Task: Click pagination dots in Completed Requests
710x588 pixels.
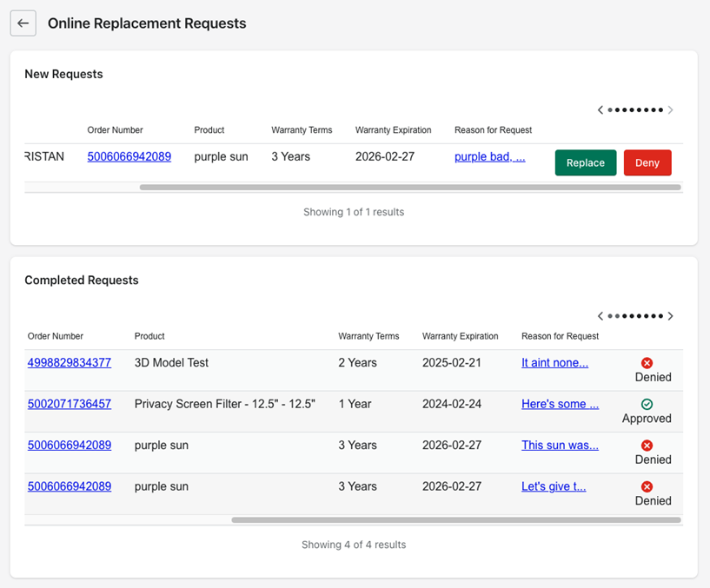Action: click(635, 316)
